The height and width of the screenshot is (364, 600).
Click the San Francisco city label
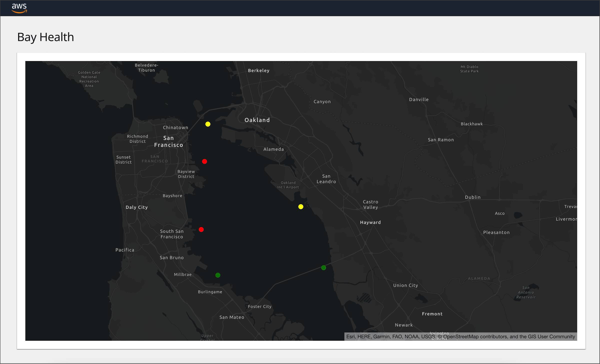point(168,141)
